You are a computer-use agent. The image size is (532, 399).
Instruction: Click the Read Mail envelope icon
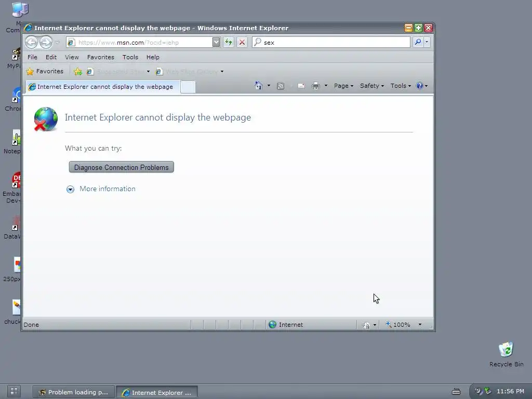301,86
